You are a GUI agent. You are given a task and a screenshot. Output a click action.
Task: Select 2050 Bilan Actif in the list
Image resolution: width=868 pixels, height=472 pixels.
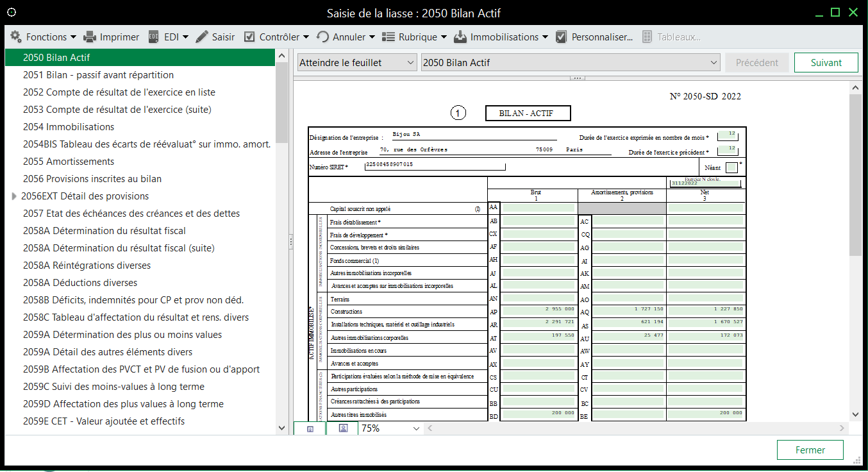[x=140, y=58]
